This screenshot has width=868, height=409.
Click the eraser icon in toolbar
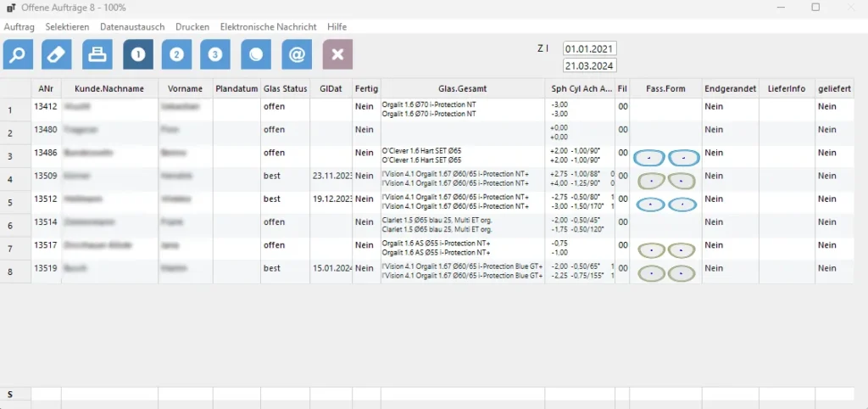click(x=57, y=54)
